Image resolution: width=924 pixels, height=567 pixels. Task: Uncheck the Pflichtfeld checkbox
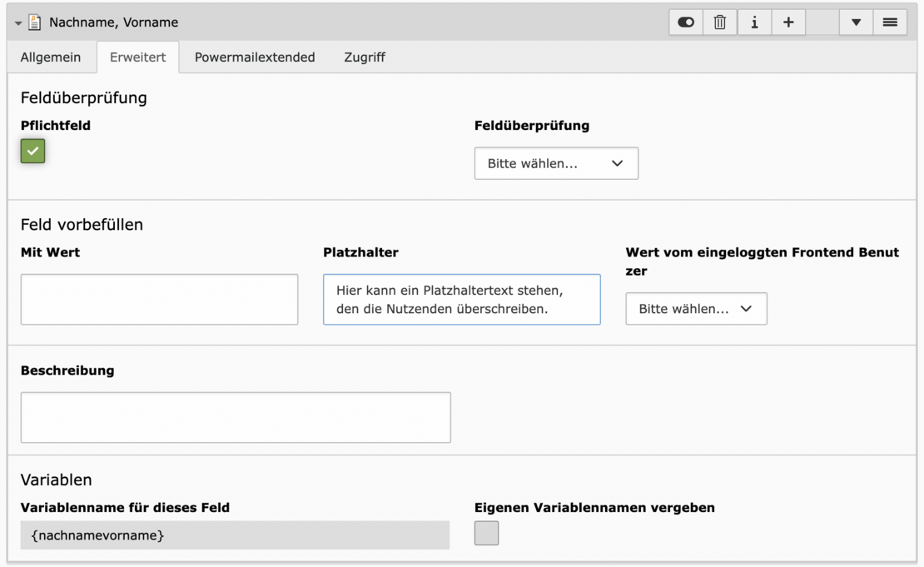pos(32,151)
